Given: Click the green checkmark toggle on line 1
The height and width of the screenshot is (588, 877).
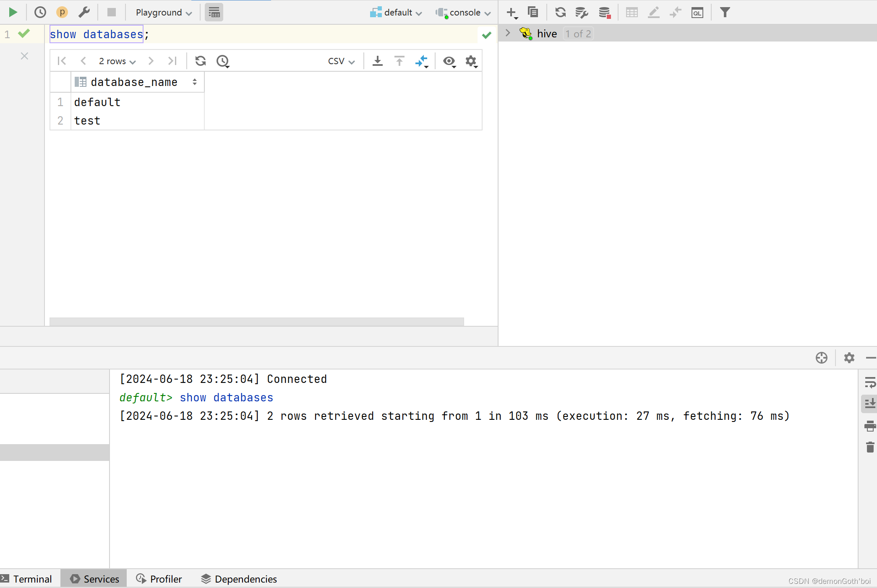Looking at the screenshot, I should click(23, 34).
